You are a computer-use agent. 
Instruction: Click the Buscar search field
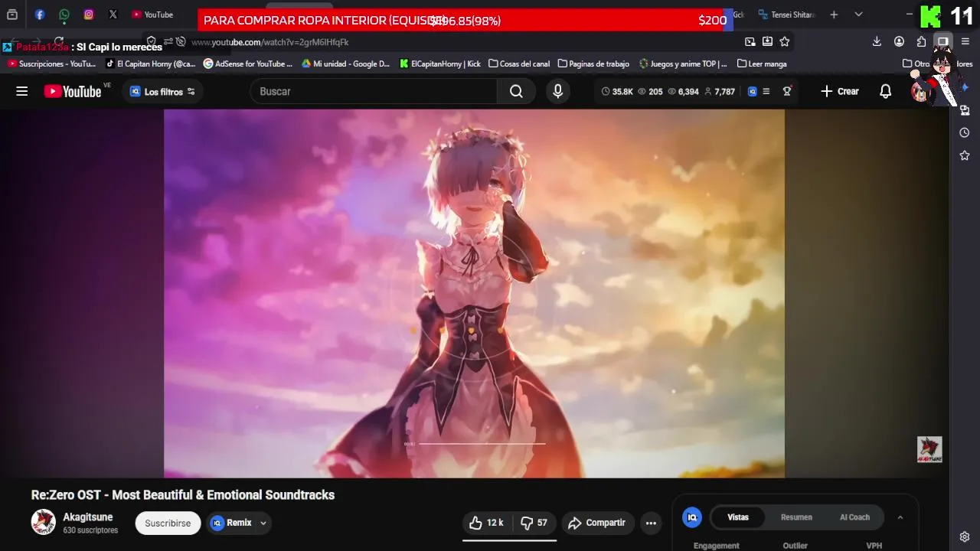tap(374, 92)
